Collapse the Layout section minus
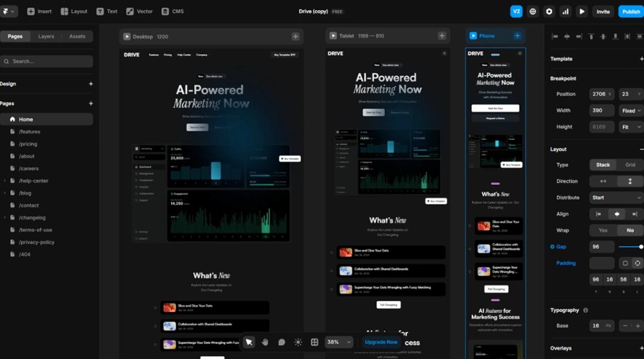Viewport: 644px width, 359px height. [641, 149]
